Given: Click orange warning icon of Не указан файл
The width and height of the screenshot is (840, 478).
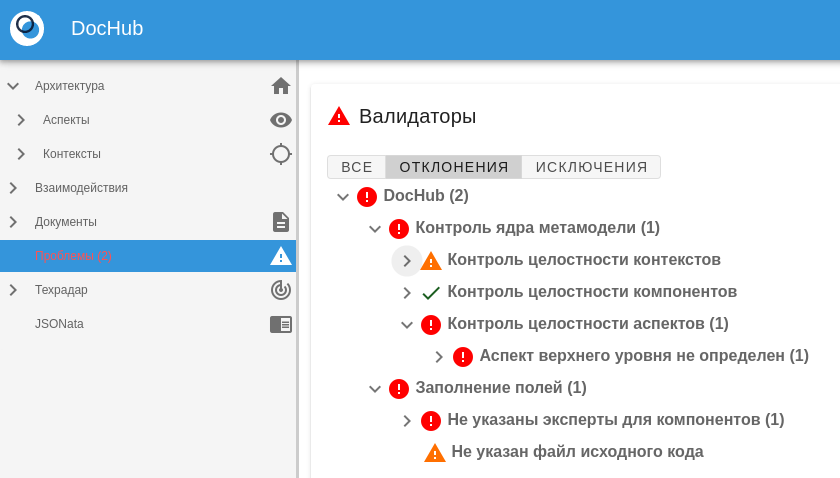Looking at the screenshot, I should (434, 453).
